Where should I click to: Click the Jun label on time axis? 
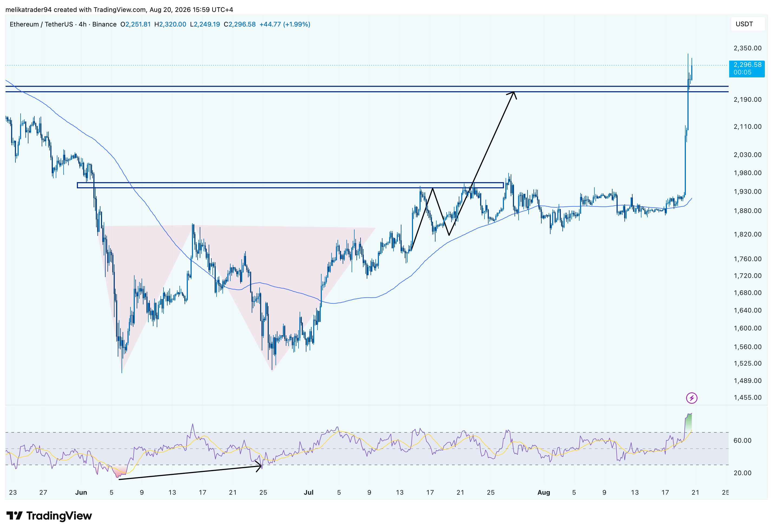point(81,492)
